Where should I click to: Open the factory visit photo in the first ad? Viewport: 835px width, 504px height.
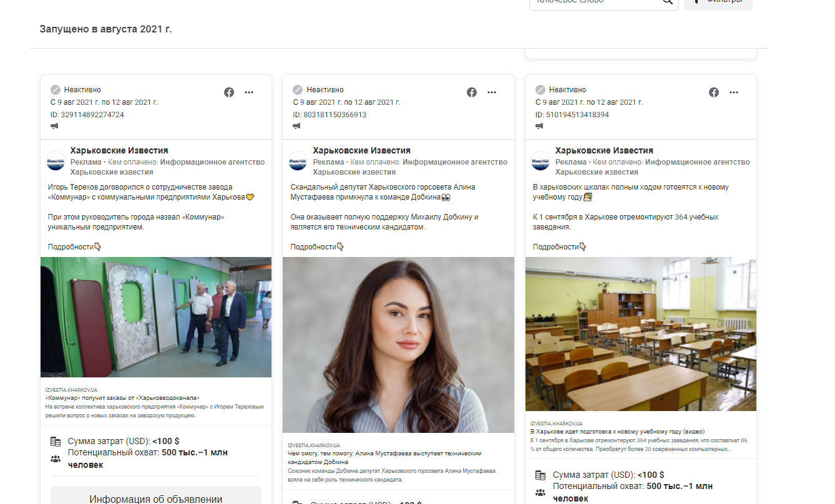(x=156, y=317)
